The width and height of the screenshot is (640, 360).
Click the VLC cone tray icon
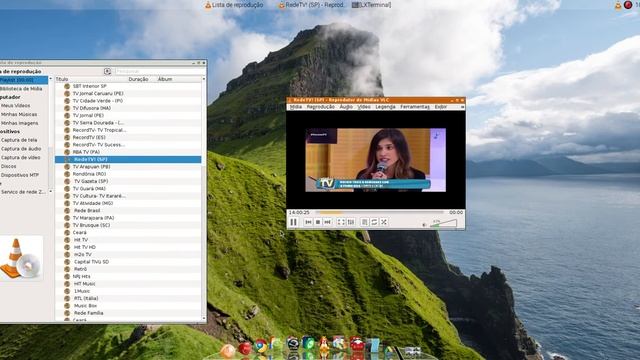click(x=618, y=5)
